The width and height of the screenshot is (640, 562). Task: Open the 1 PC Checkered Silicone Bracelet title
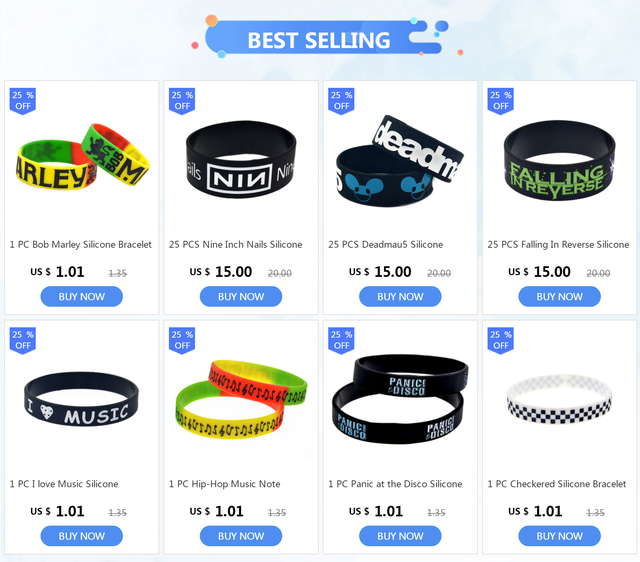(557, 484)
